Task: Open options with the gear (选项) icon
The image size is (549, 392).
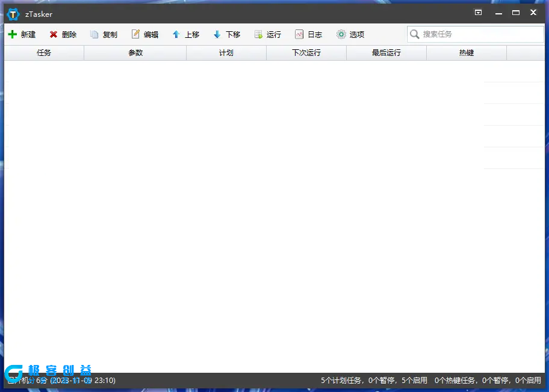Action: click(x=341, y=34)
